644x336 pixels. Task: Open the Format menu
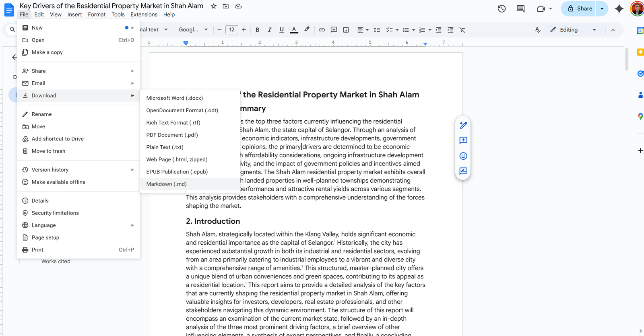click(97, 14)
